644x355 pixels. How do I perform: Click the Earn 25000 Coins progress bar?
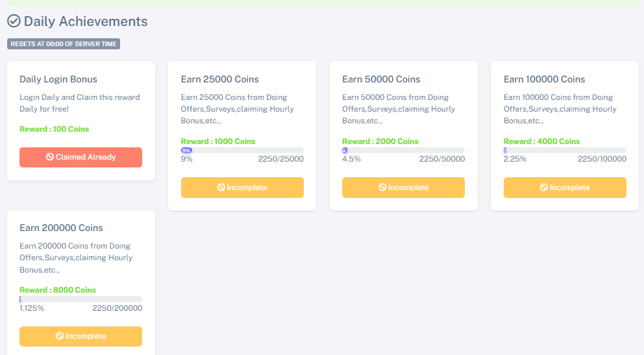[242, 151]
